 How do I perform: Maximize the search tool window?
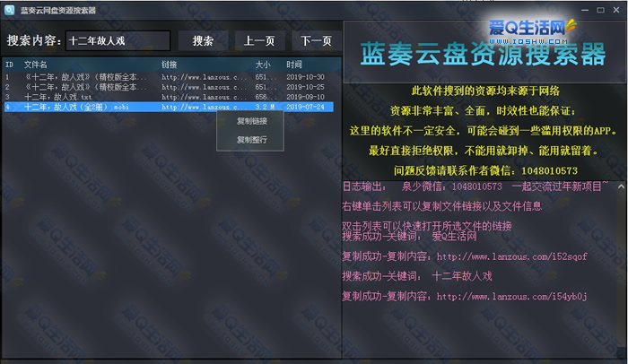(600, 10)
